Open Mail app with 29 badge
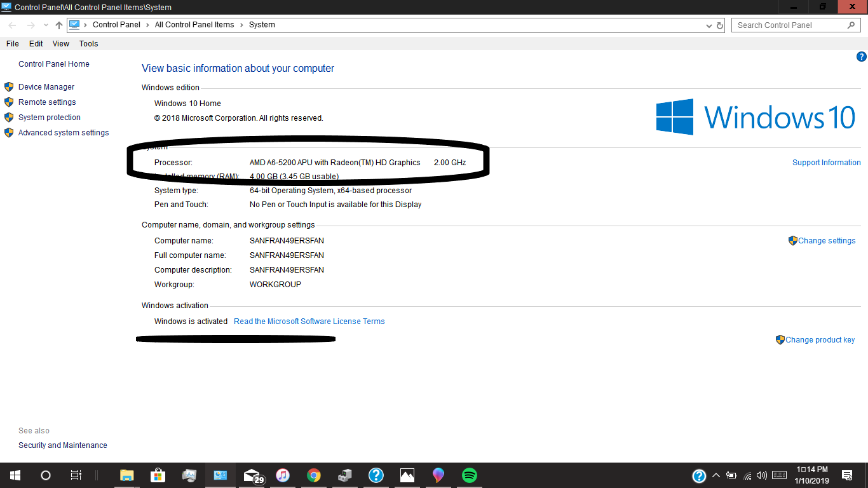868x488 pixels. (x=253, y=475)
